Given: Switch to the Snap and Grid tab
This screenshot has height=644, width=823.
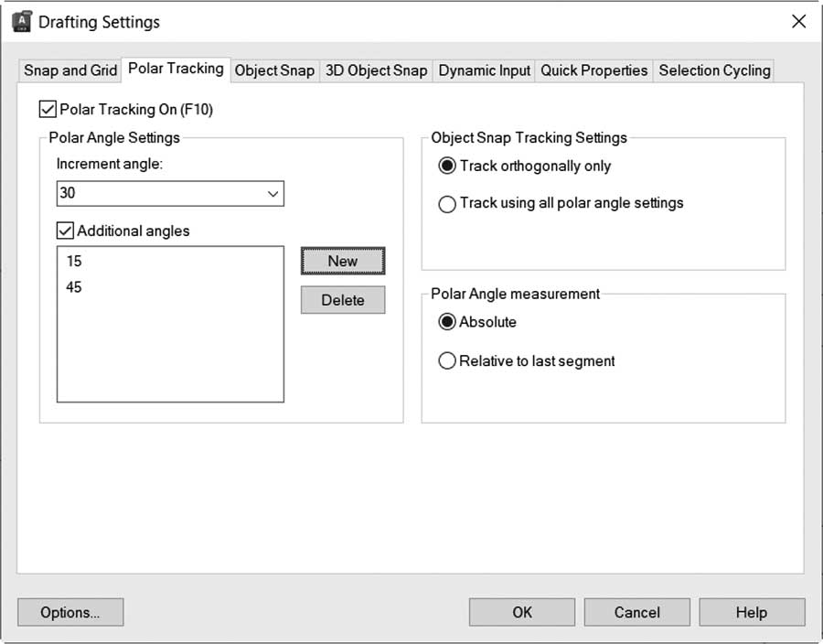Looking at the screenshot, I should tap(70, 70).
